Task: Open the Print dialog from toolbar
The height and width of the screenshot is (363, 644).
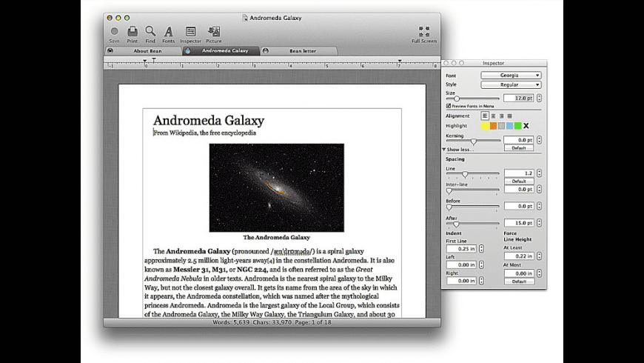Action: 133,31
